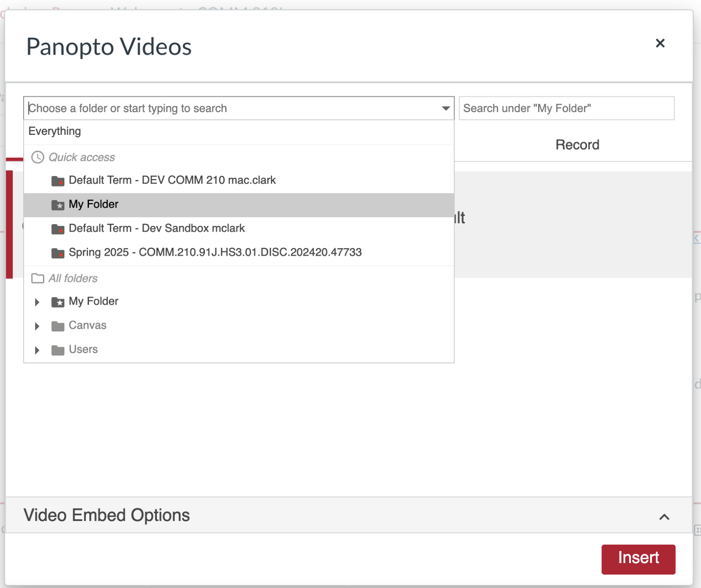Click the folder icon beside Canvas

pyautogui.click(x=57, y=325)
